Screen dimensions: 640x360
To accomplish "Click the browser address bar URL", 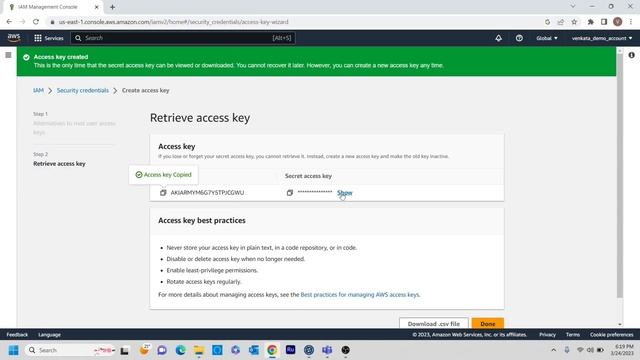I will 173,22.
